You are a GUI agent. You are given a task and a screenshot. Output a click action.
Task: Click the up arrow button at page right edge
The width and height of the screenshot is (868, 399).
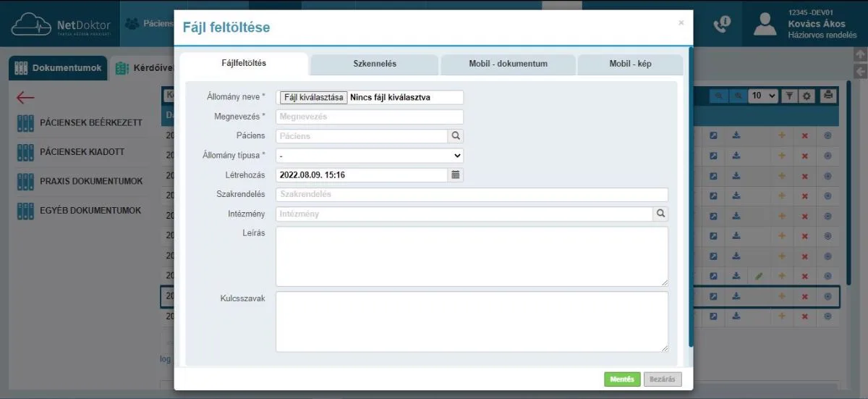coord(860,54)
